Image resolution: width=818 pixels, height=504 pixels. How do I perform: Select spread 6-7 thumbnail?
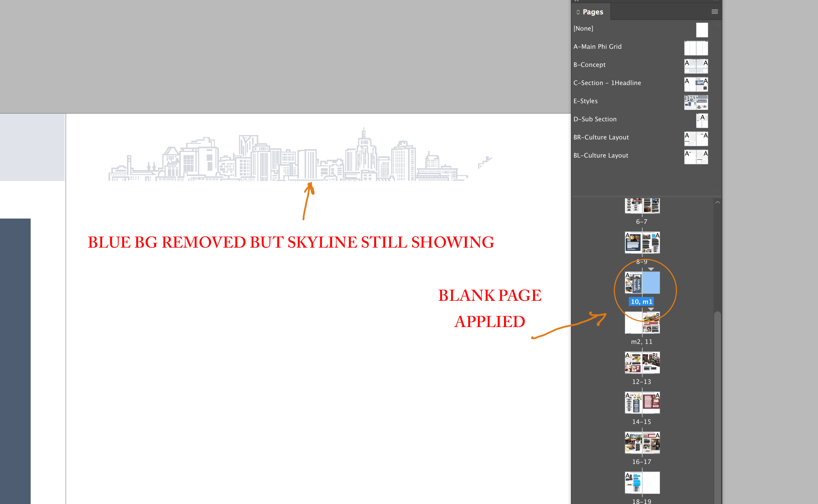[642, 206]
